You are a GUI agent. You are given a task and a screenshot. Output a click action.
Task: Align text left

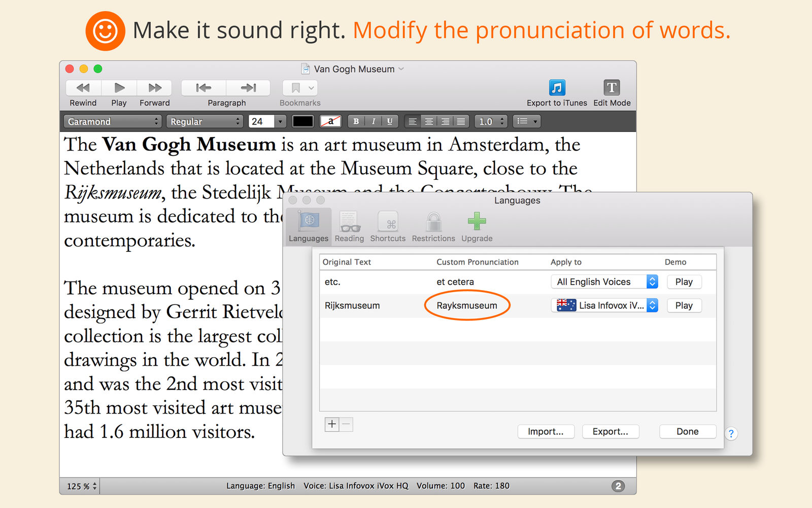[x=413, y=121]
